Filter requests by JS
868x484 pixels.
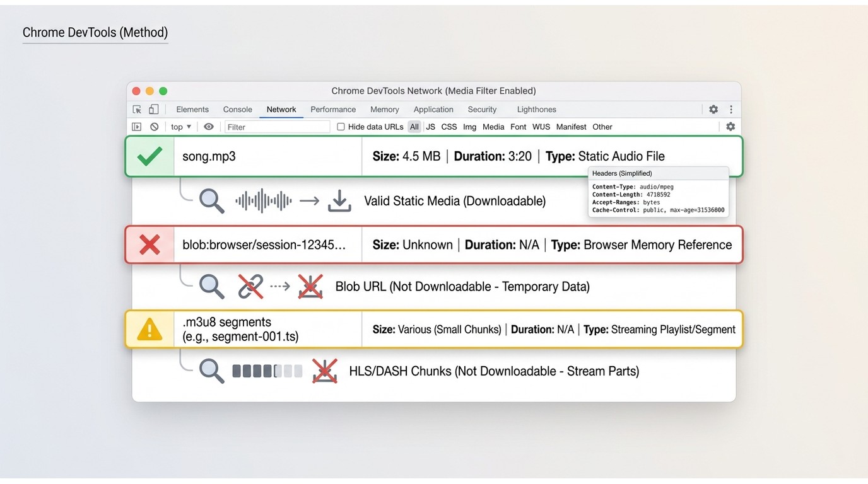(x=431, y=127)
